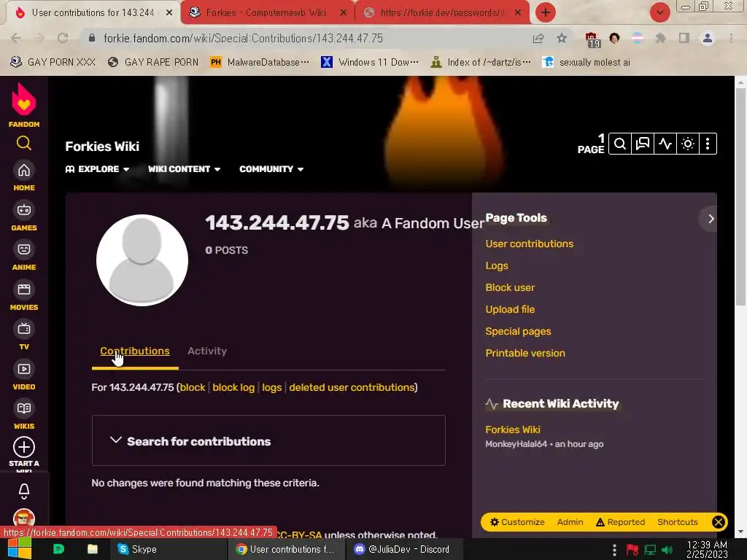Open Printable version link
This screenshot has width=747, height=560.
tap(525, 354)
